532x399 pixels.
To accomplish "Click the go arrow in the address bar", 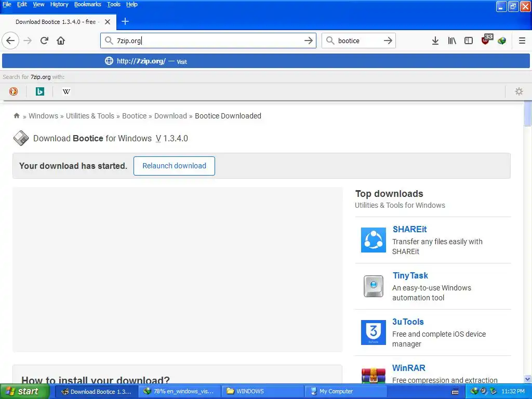I will point(309,41).
